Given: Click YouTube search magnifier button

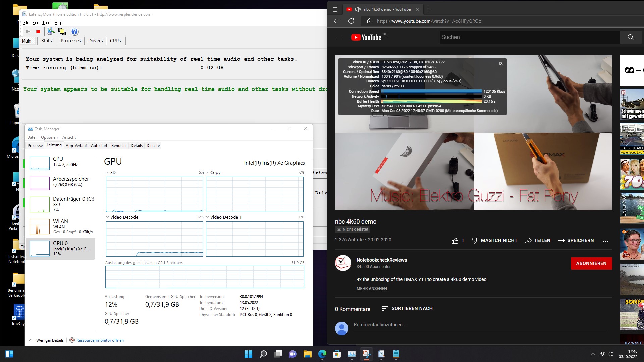Looking at the screenshot, I should (x=631, y=37).
